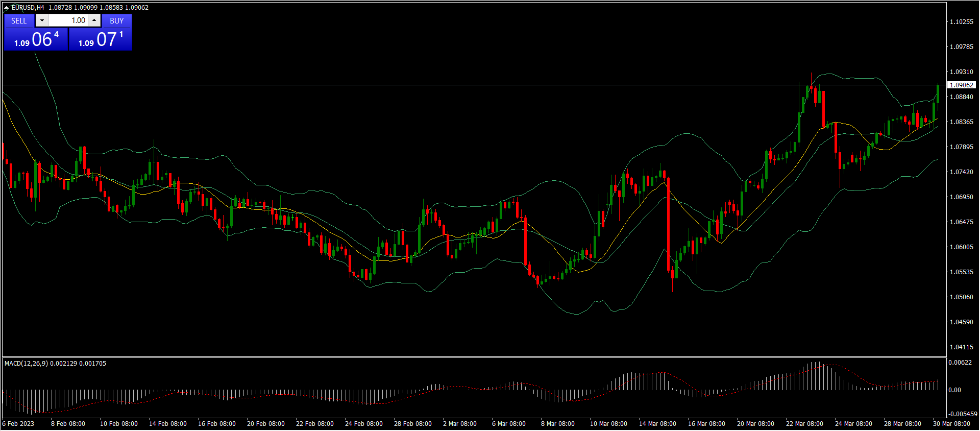This screenshot has width=980, height=431.
Task: Click the 1.06005 price axis label
Action: [x=961, y=247]
